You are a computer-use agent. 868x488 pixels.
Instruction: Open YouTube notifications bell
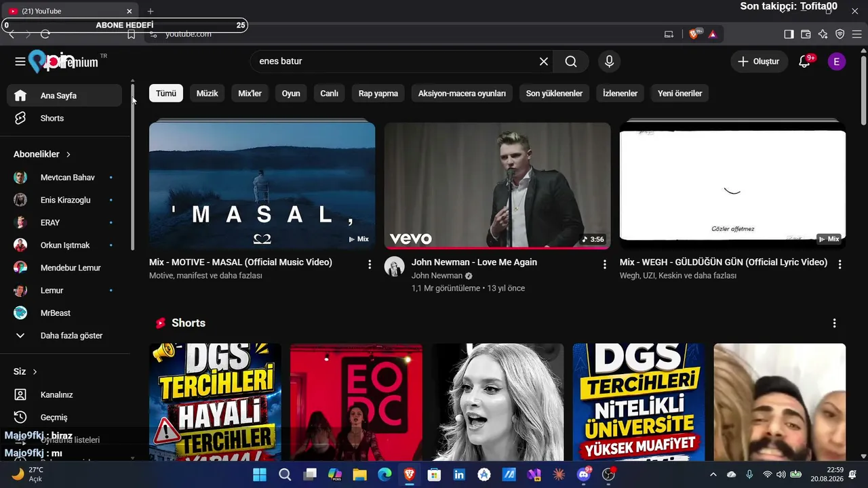[804, 62]
